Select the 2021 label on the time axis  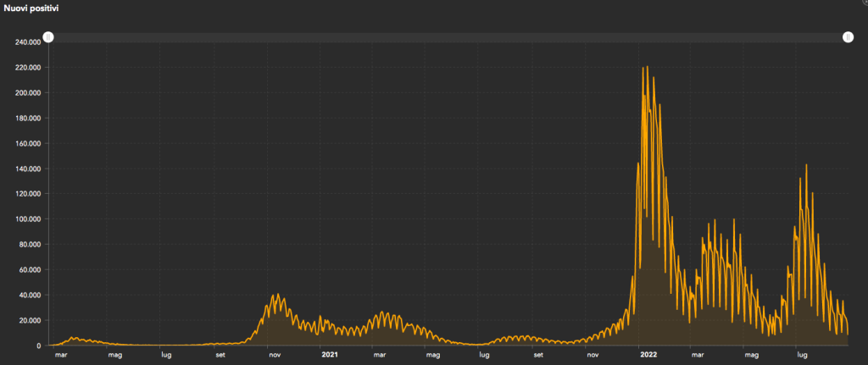click(x=330, y=355)
